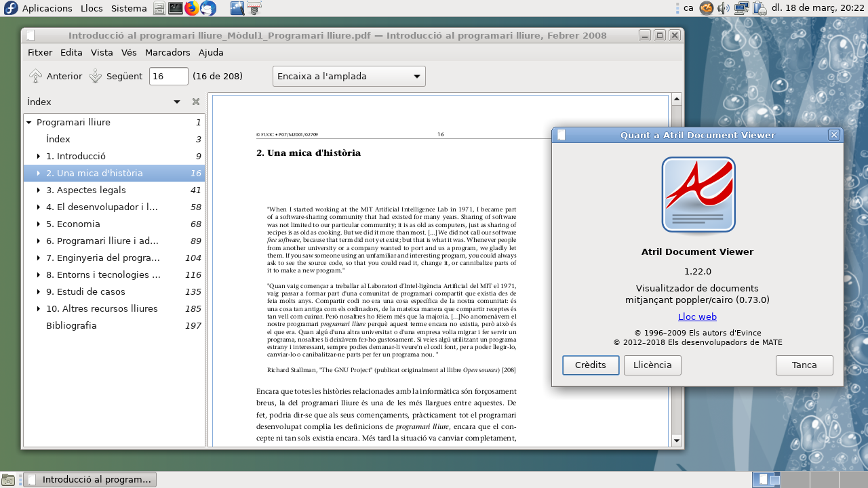Open the Vés menu

129,52
